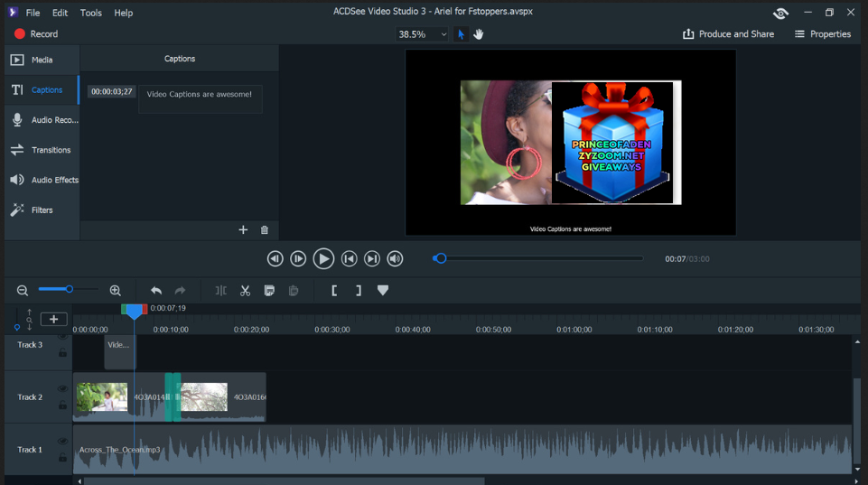Play the video preview
This screenshot has width=868, height=485.
click(323, 258)
